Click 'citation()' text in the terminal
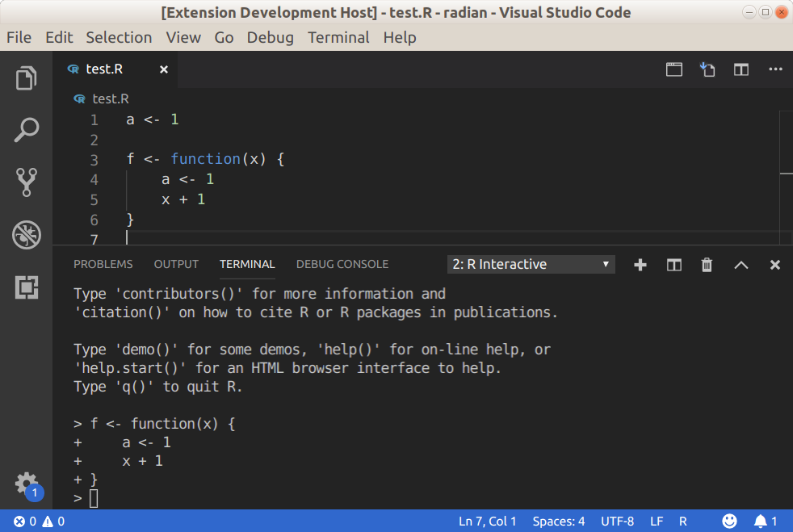 point(121,312)
